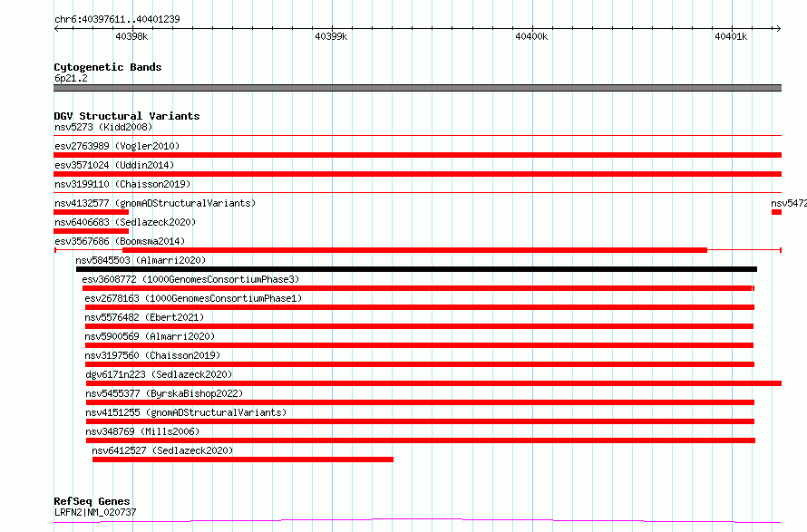The height and width of the screenshot is (532, 807).
Task: Click the 6p21.2 band label
Action: pos(71,78)
